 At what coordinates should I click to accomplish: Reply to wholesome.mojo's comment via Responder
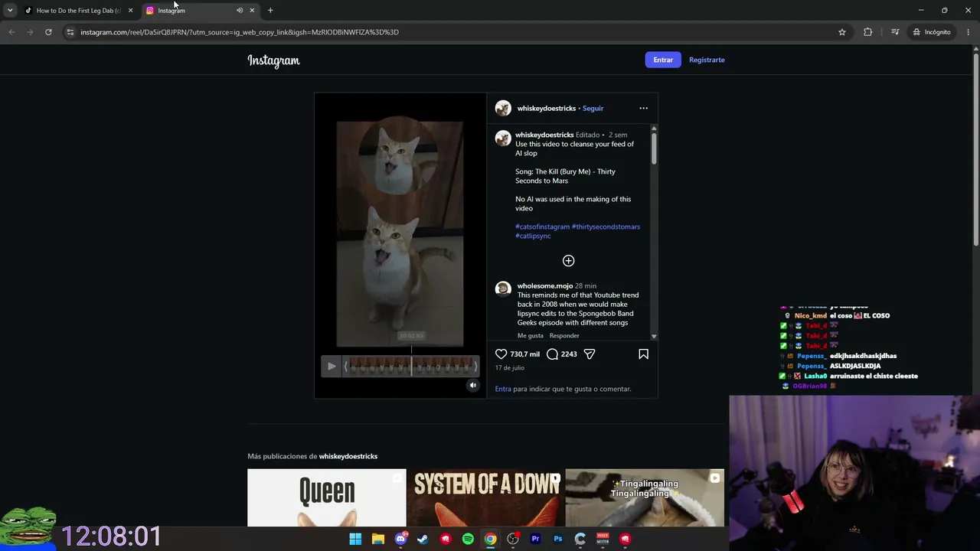pos(564,336)
